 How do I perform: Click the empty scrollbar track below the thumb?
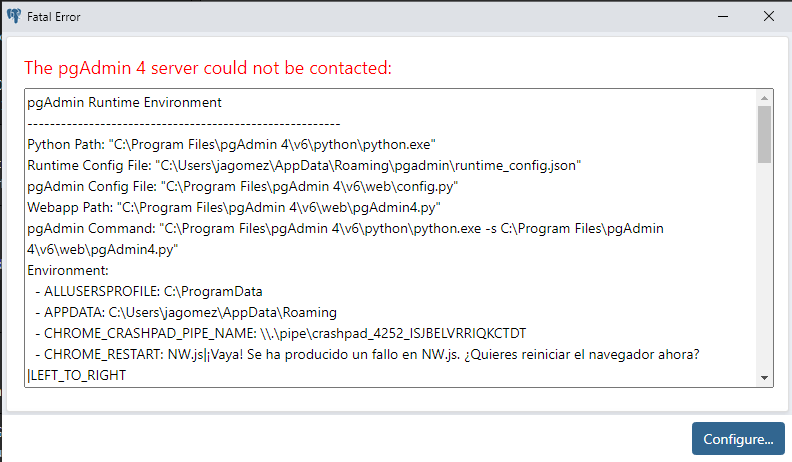click(x=765, y=270)
